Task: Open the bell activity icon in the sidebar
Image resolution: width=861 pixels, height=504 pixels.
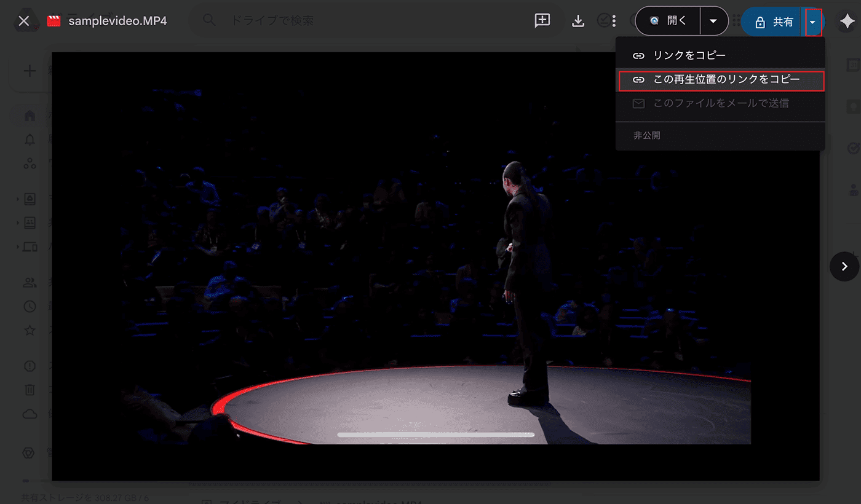Action: [30, 140]
